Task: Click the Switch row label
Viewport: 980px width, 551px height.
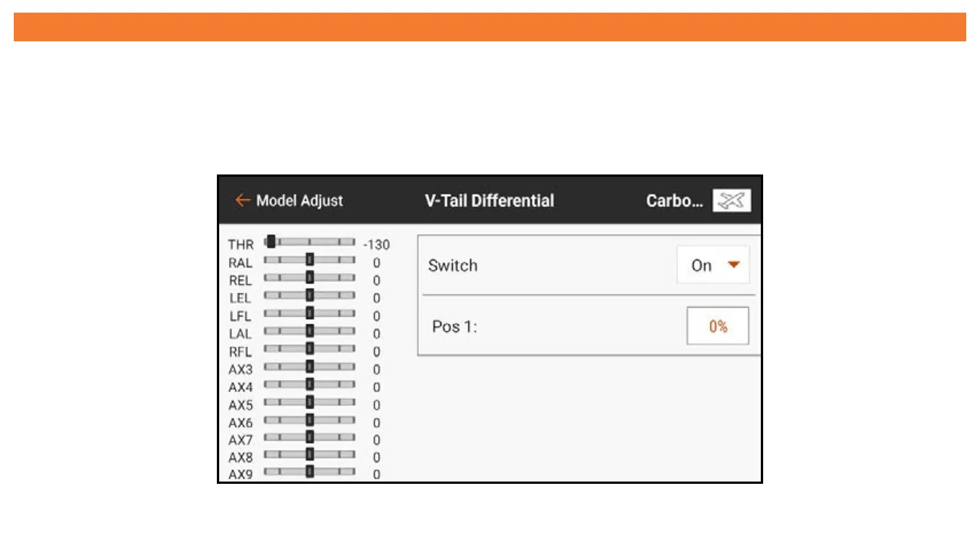Action: point(453,265)
